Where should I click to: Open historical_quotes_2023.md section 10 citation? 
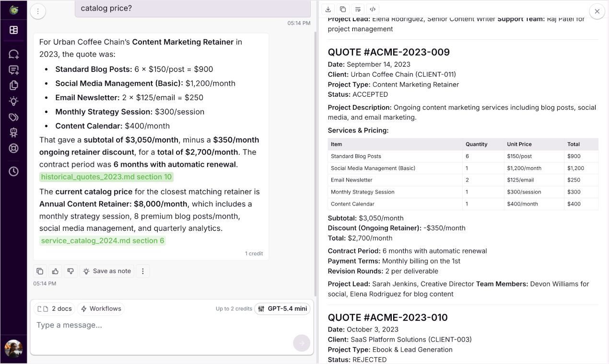(106, 177)
